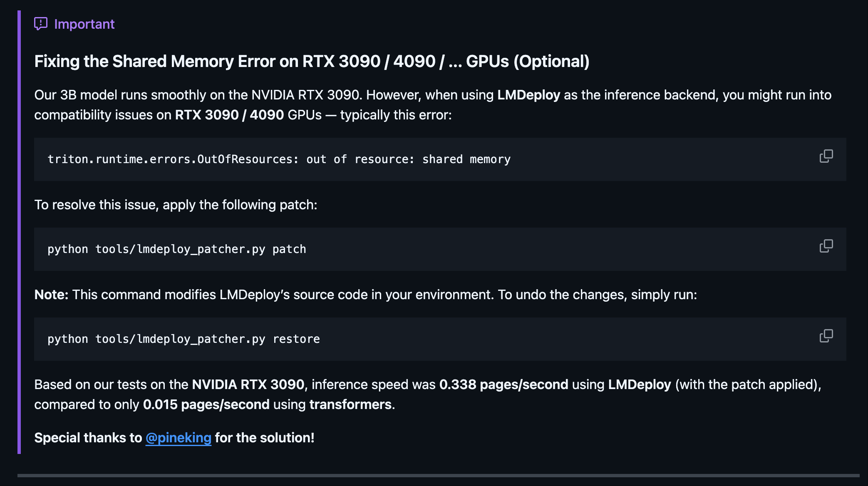
Task: Click the bold NVIDIA RTX 3090 text
Action: click(248, 384)
